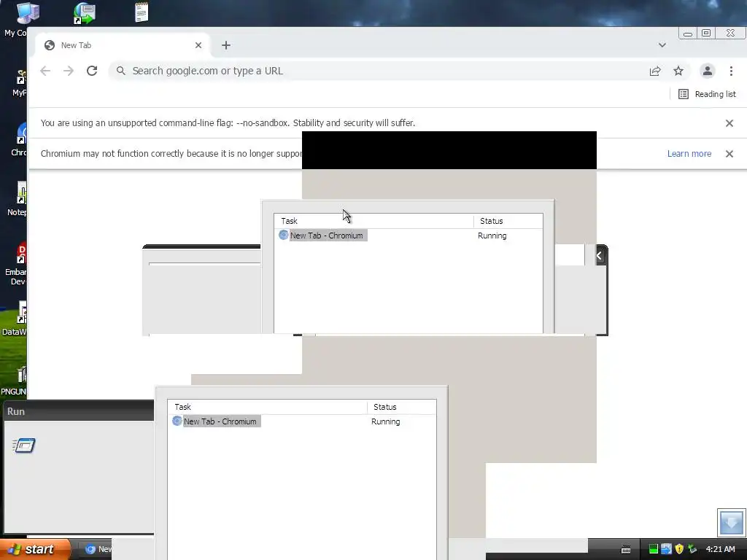The width and height of the screenshot is (747, 560).
Task: Open the Windows start menu
Action: pos(35,549)
